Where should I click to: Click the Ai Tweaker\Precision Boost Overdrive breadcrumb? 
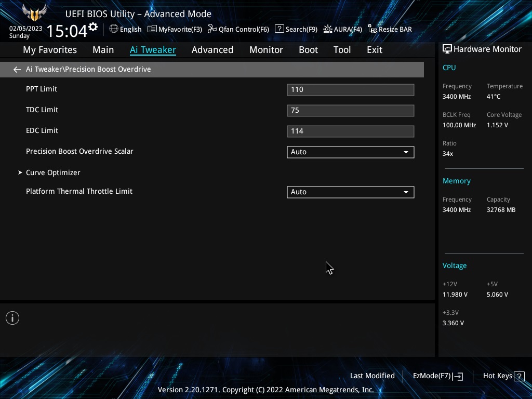point(88,69)
